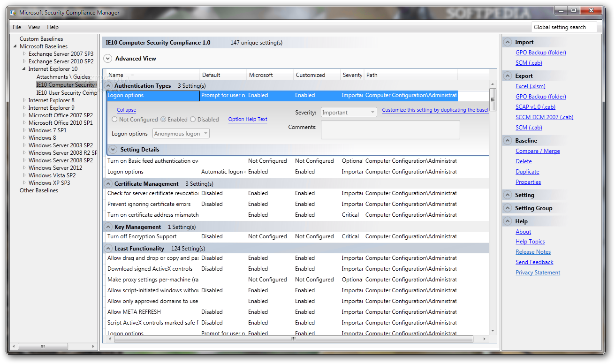Collapse the Import section chevron icon
This screenshot has width=615, height=364.
pyautogui.click(x=508, y=42)
